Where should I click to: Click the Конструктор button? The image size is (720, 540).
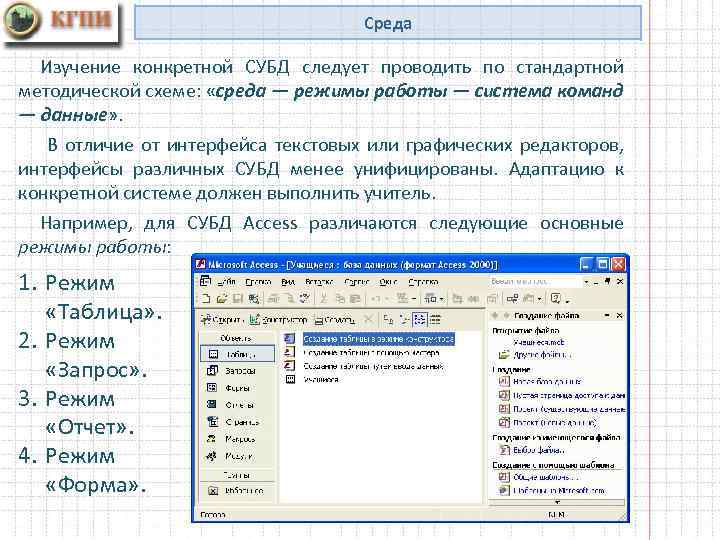pos(278,319)
